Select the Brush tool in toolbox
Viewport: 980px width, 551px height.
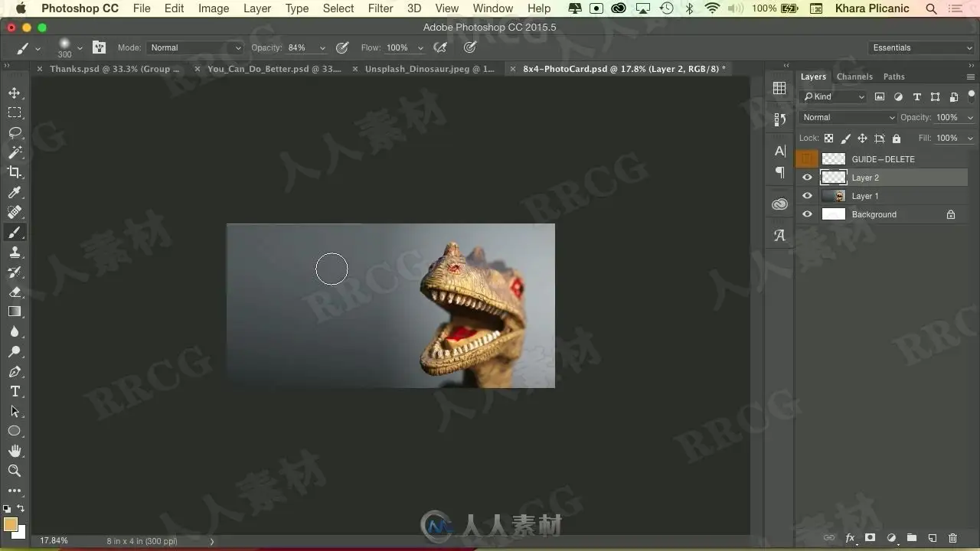[15, 232]
